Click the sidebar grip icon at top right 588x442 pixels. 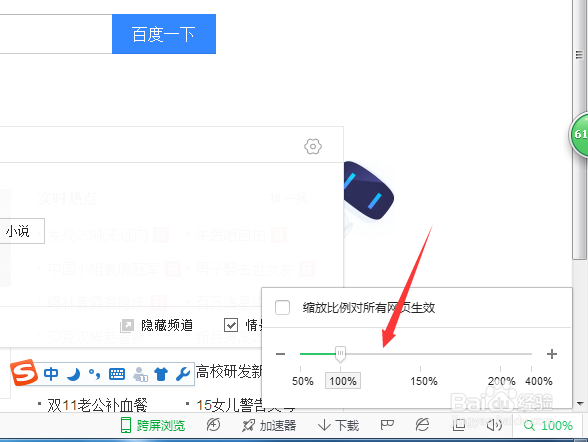579,55
